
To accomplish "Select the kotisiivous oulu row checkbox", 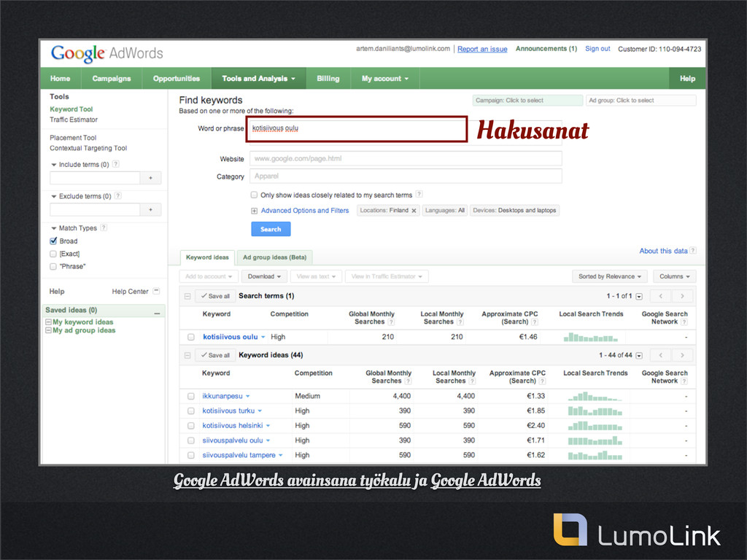I will tap(191, 337).
